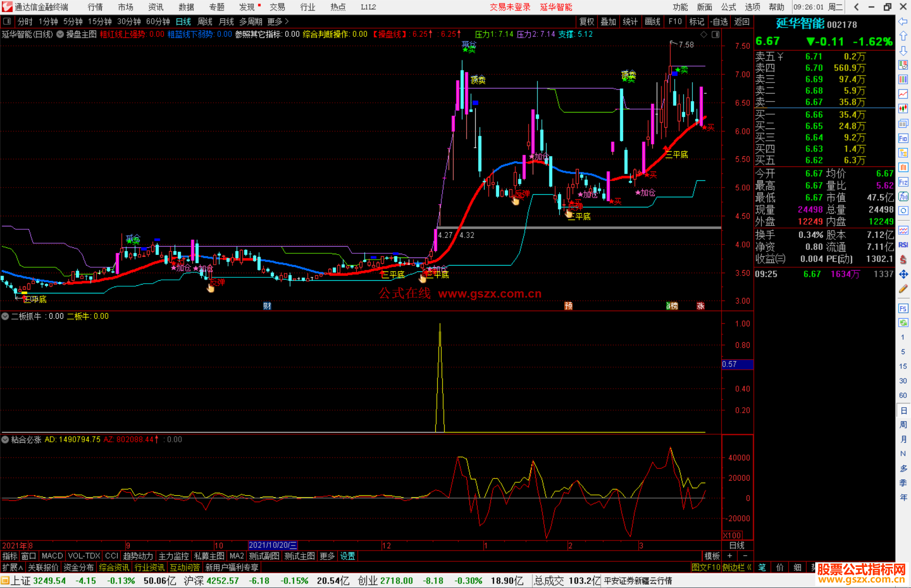Click the 图文F10 button at bottom right

coord(706,567)
